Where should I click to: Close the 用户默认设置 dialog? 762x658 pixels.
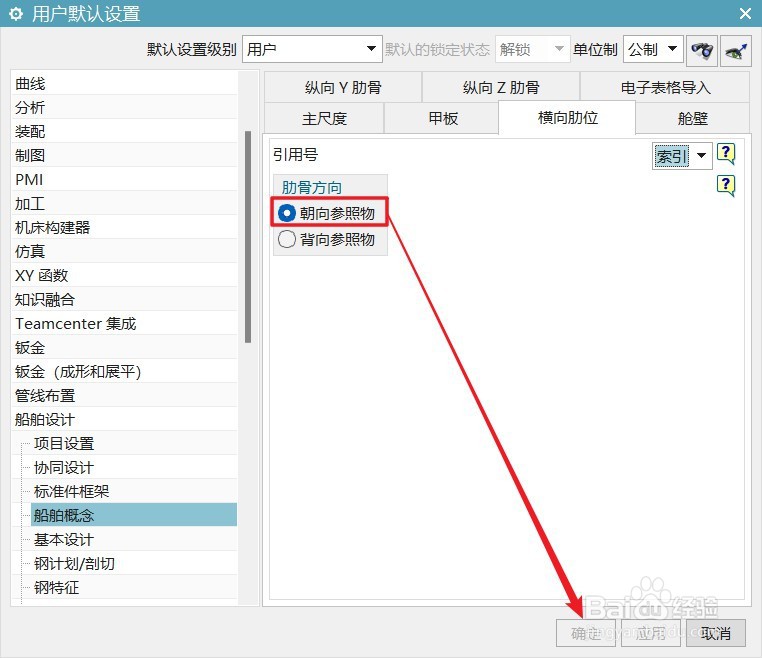click(x=745, y=14)
